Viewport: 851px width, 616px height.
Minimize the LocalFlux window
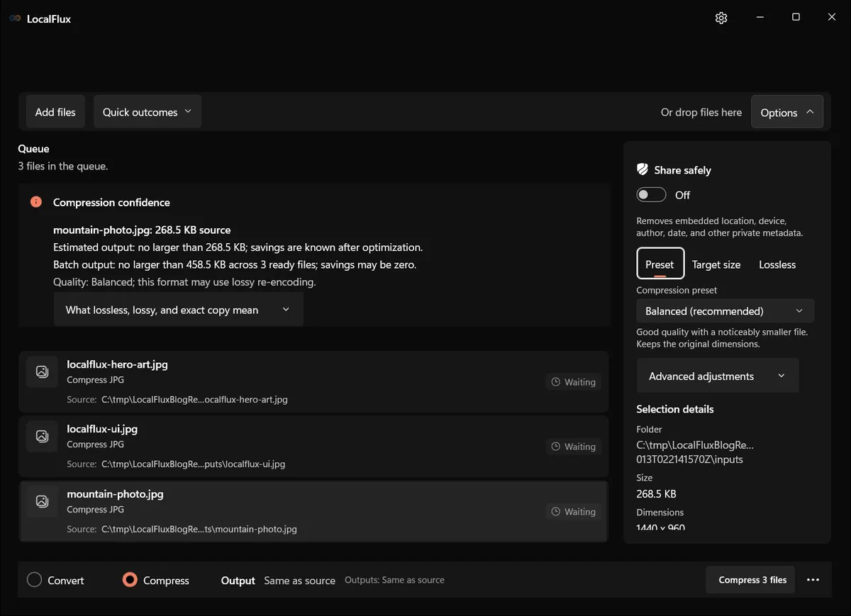coord(760,17)
